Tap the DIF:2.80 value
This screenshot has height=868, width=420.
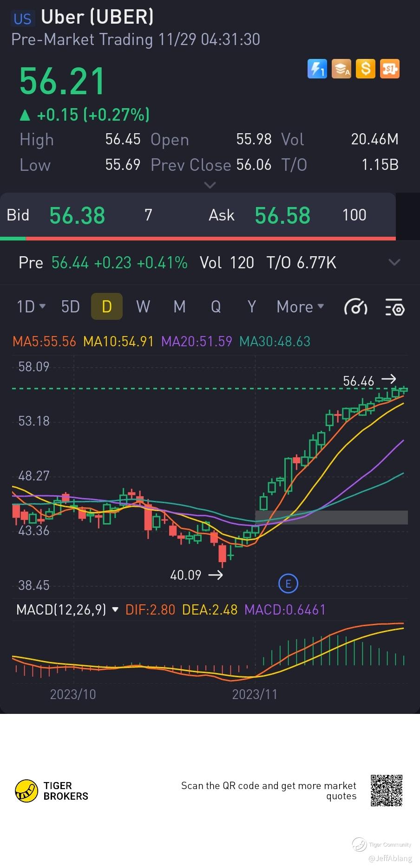coord(150,609)
